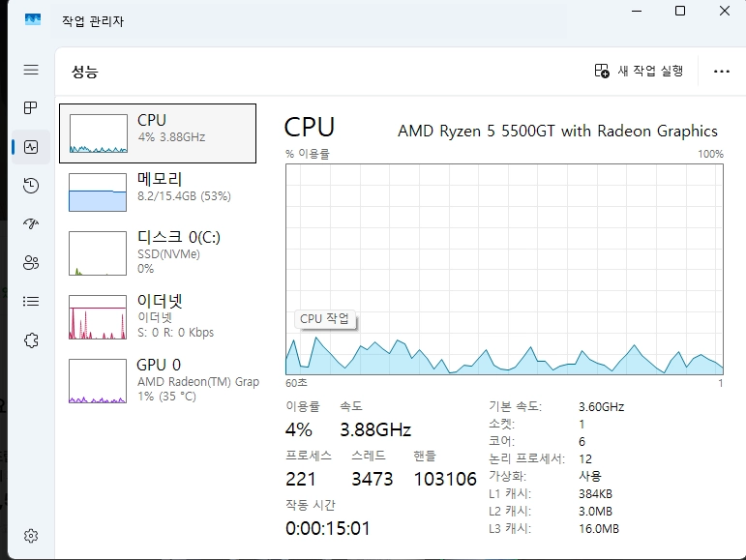Minimize the Task Manager window
The image size is (746, 560).
point(637,11)
